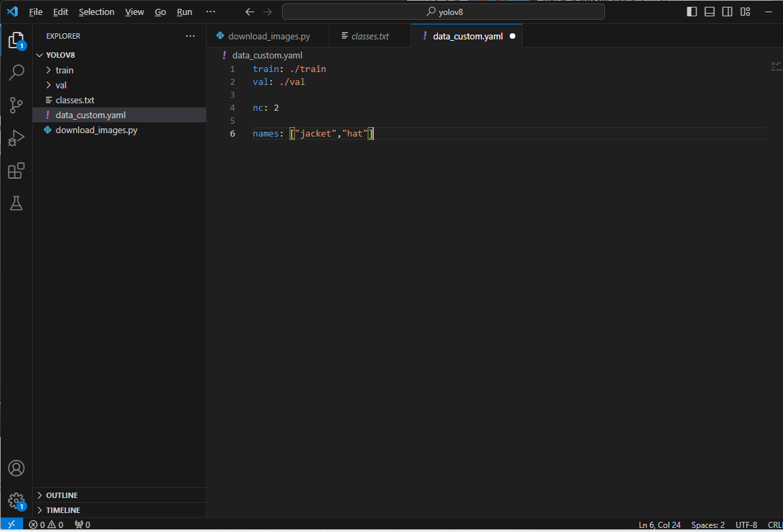Open the View menu
Viewport: 783px width, 532px height.
(x=135, y=12)
